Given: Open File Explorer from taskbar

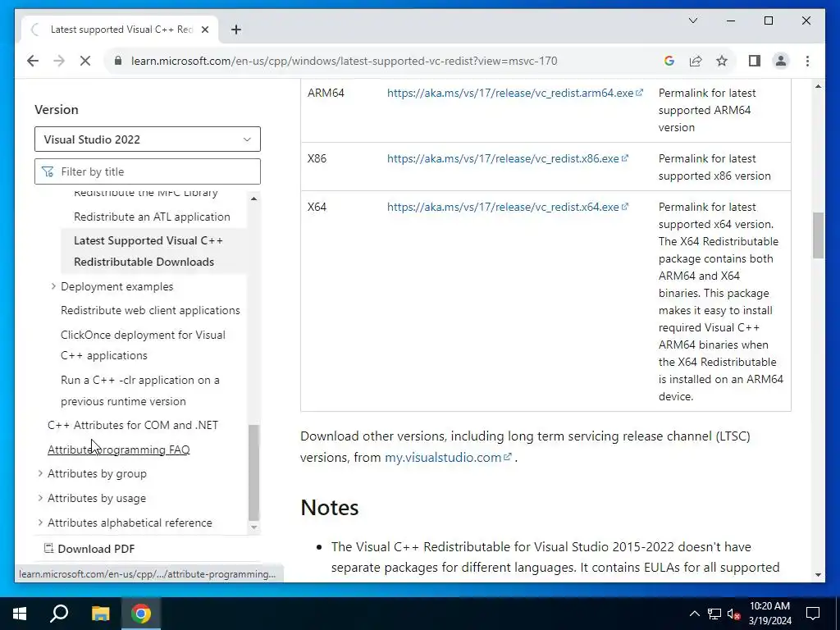Looking at the screenshot, I should click(x=100, y=614).
